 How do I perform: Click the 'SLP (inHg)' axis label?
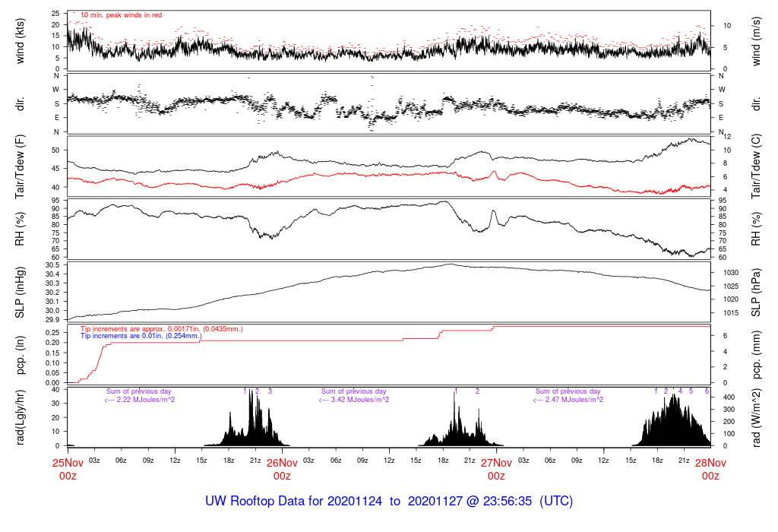20,293
